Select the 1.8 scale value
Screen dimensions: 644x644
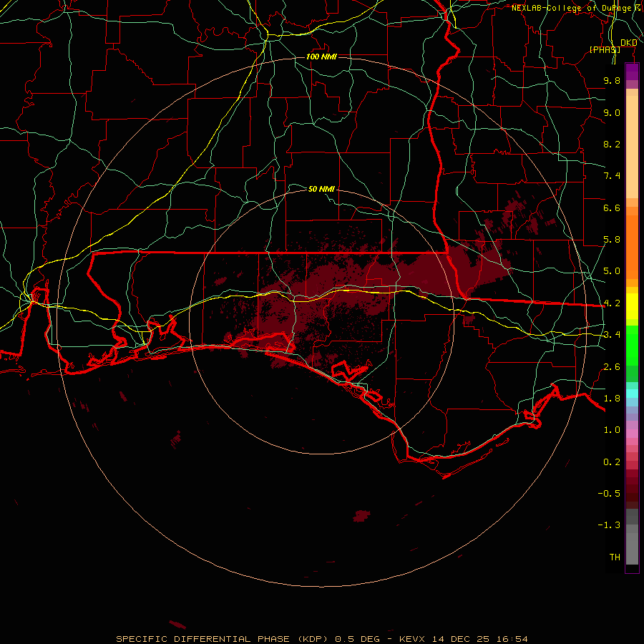tap(612, 399)
